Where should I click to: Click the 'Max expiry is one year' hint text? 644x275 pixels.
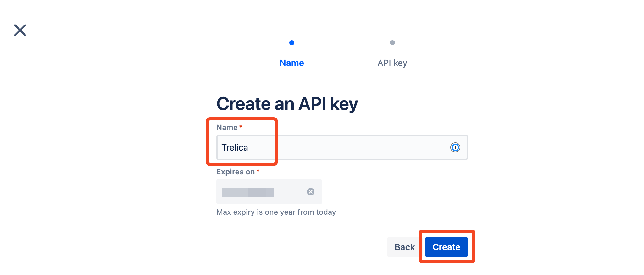pyautogui.click(x=276, y=212)
